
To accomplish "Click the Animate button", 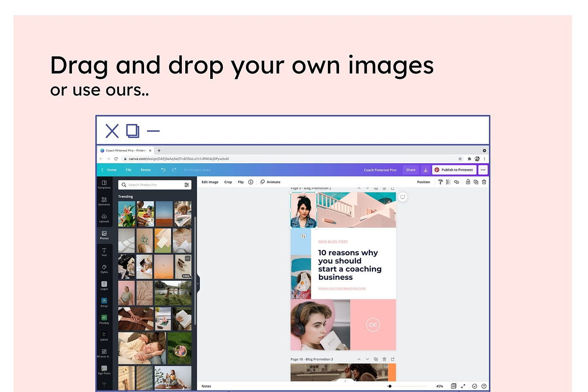I will click(270, 182).
